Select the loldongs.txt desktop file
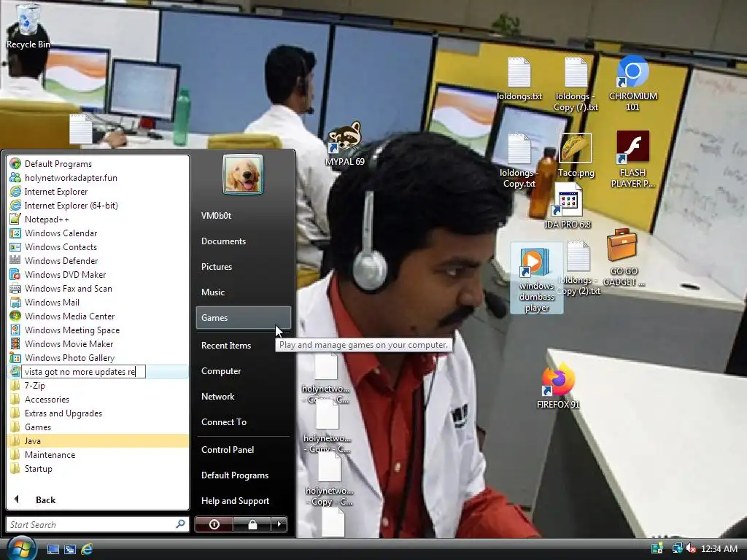The height and width of the screenshot is (560, 747). coord(519,79)
